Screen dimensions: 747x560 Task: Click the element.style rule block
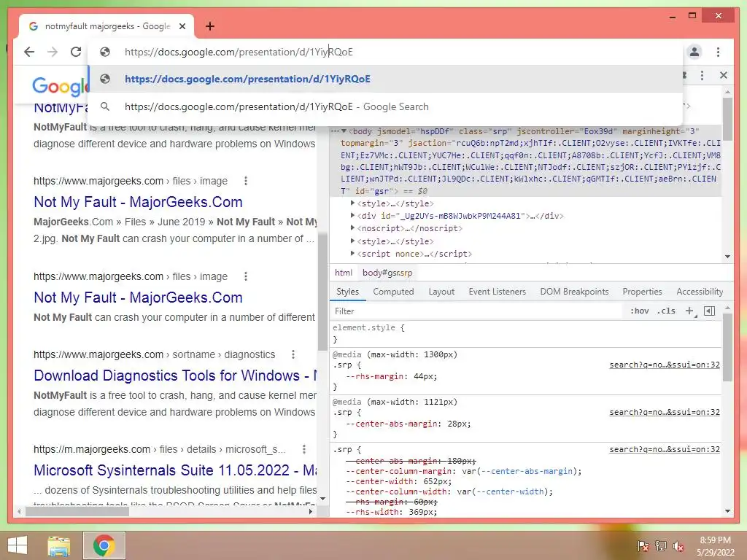(x=526, y=333)
